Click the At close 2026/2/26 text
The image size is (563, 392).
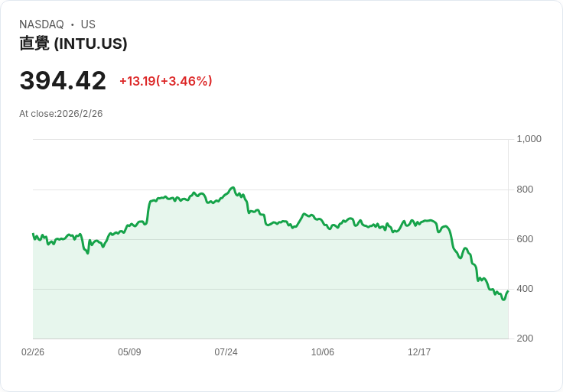[x=61, y=114]
